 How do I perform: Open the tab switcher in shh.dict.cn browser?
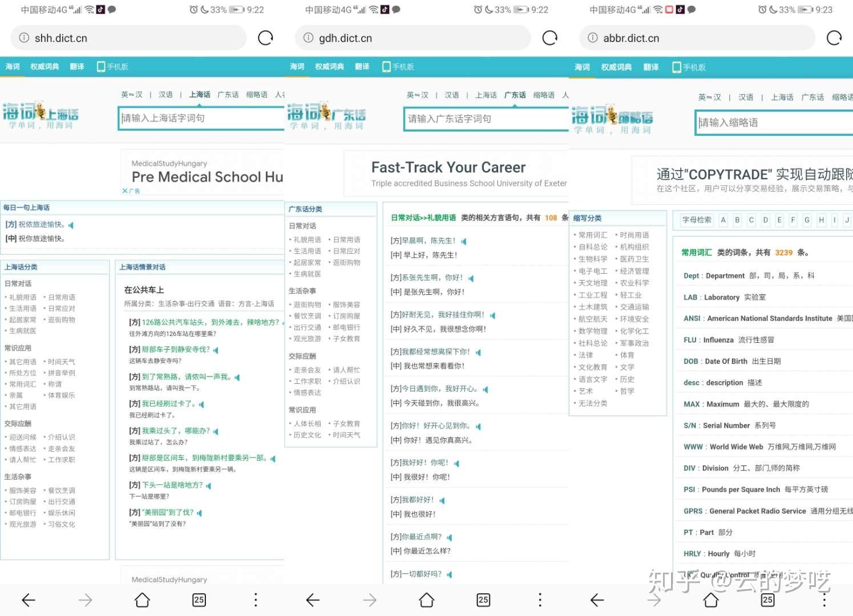(x=199, y=599)
